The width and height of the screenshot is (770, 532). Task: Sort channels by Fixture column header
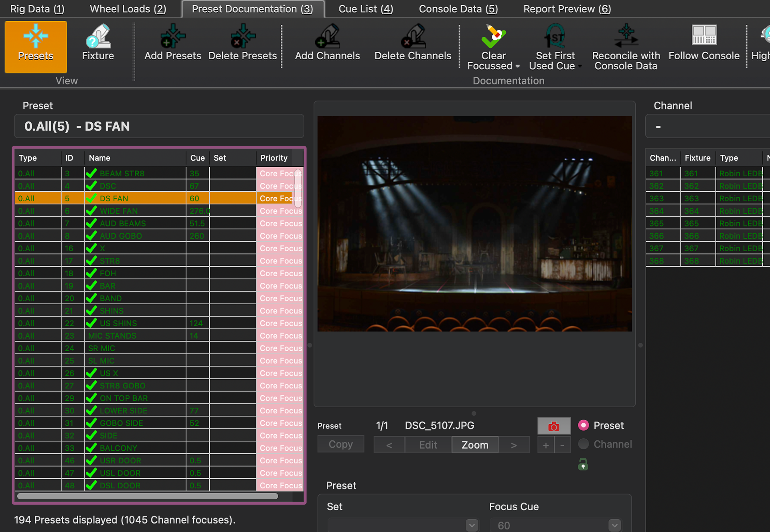(x=698, y=158)
